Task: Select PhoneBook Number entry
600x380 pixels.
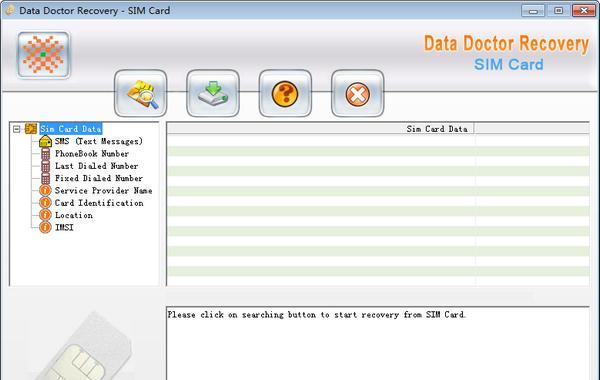Action: [92, 153]
